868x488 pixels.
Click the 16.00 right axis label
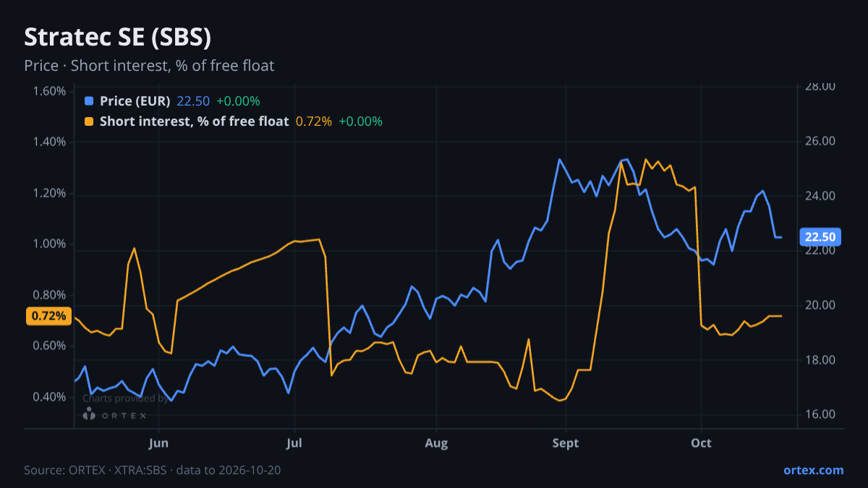(x=820, y=414)
